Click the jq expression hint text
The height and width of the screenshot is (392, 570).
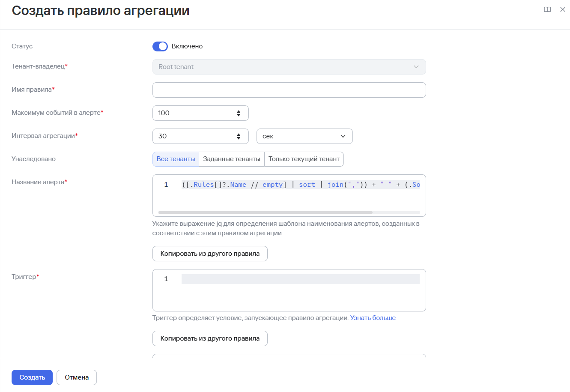(286, 228)
